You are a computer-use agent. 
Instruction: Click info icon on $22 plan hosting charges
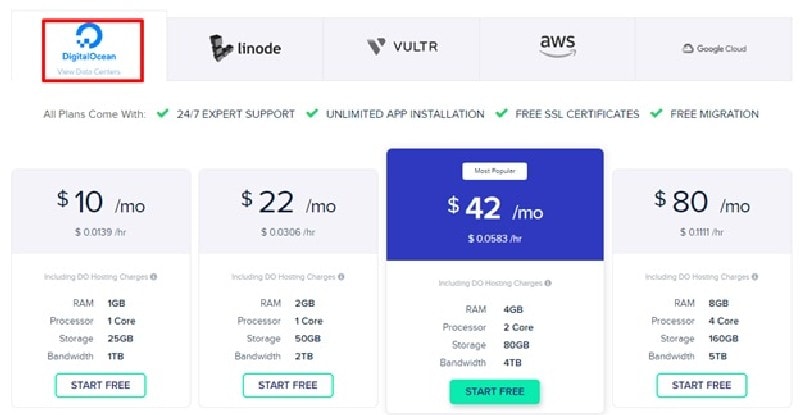tap(341, 277)
